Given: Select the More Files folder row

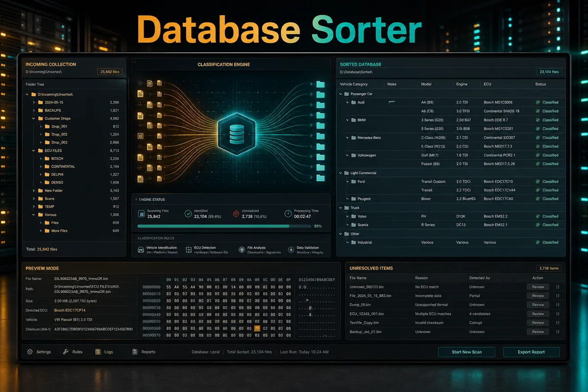Looking at the screenshot, I should click(79, 231).
